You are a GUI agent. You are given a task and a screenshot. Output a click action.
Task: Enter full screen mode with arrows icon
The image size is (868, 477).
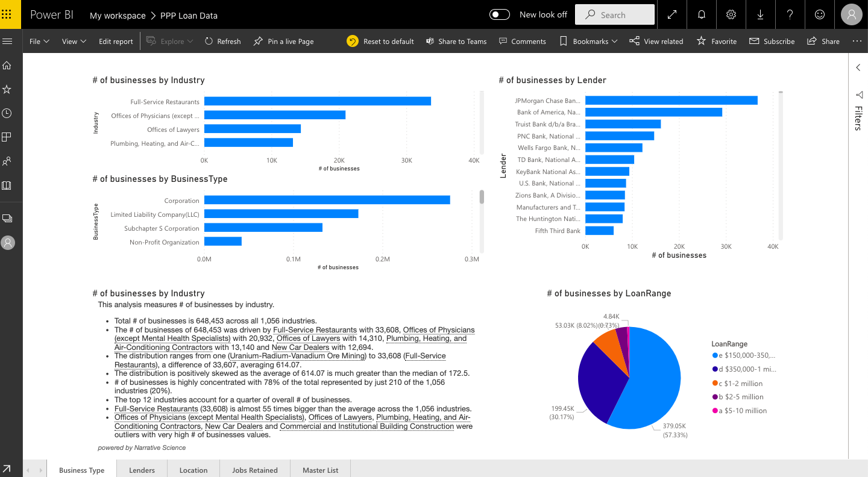pos(672,14)
